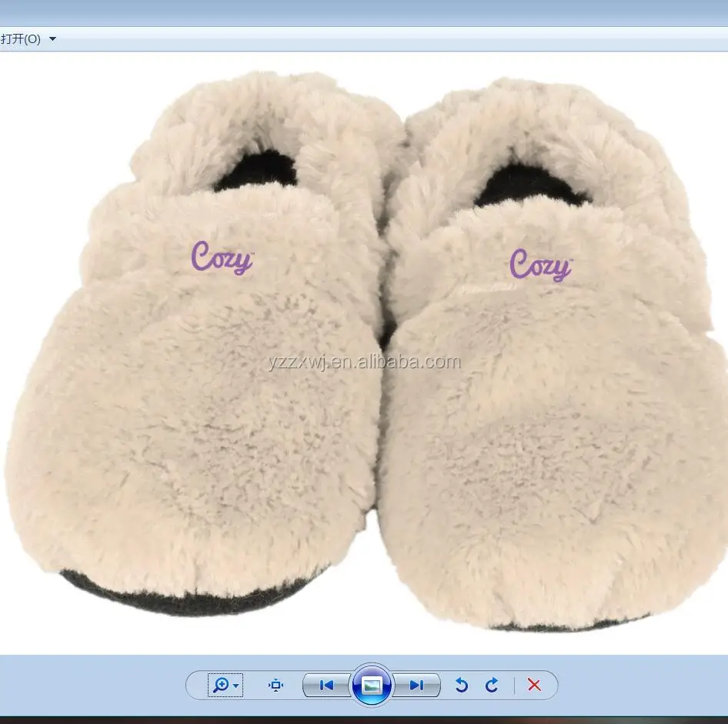Viewport: 728px width, 724px height.
Task: Click the zoom magnifier icon
Action: [221, 685]
